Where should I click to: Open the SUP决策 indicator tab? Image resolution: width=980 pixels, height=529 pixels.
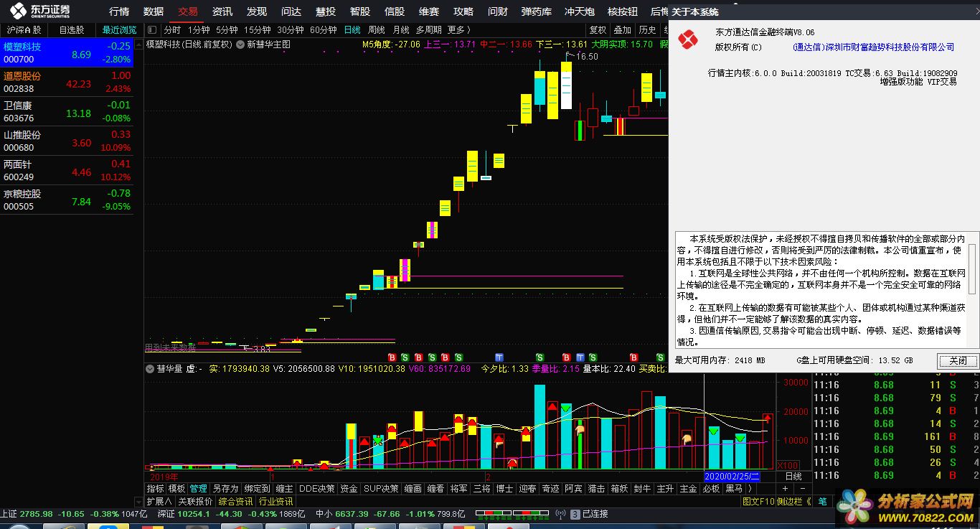381,489
